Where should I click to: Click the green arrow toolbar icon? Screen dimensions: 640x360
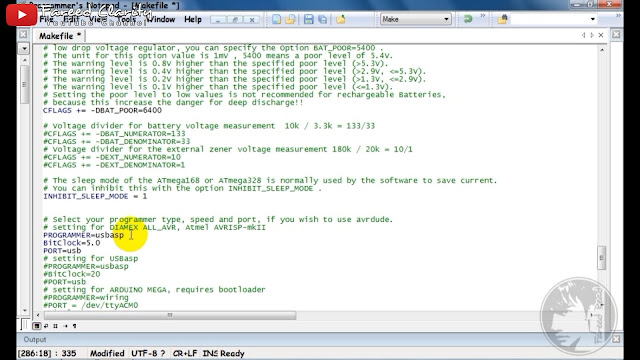(468, 19)
